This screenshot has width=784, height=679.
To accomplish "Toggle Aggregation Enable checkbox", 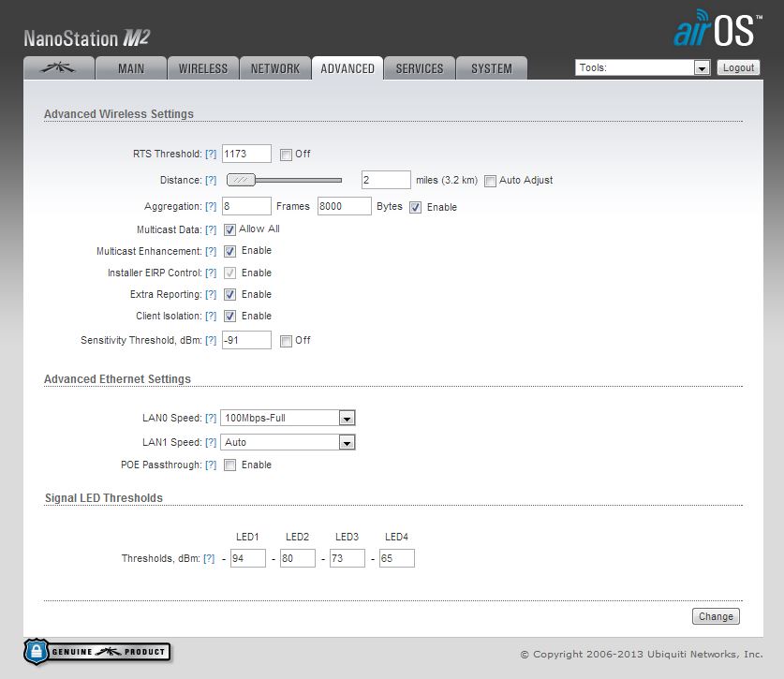I will coord(415,208).
